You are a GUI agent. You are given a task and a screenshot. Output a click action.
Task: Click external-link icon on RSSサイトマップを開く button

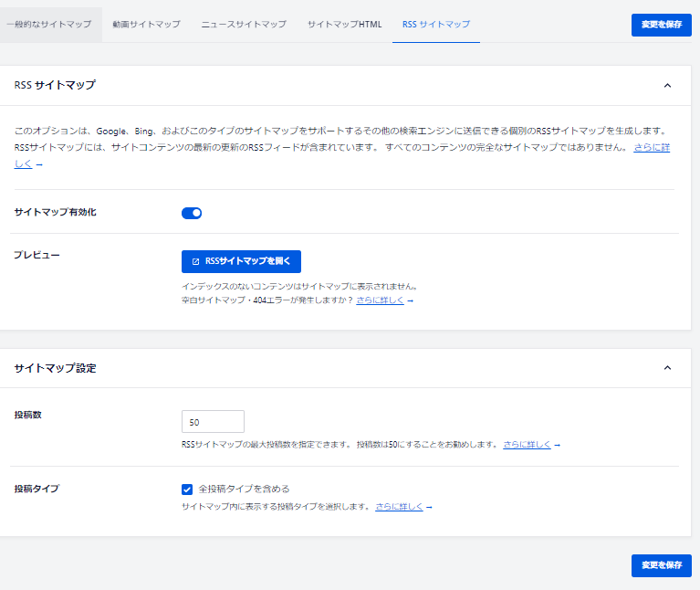(x=195, y=261)
